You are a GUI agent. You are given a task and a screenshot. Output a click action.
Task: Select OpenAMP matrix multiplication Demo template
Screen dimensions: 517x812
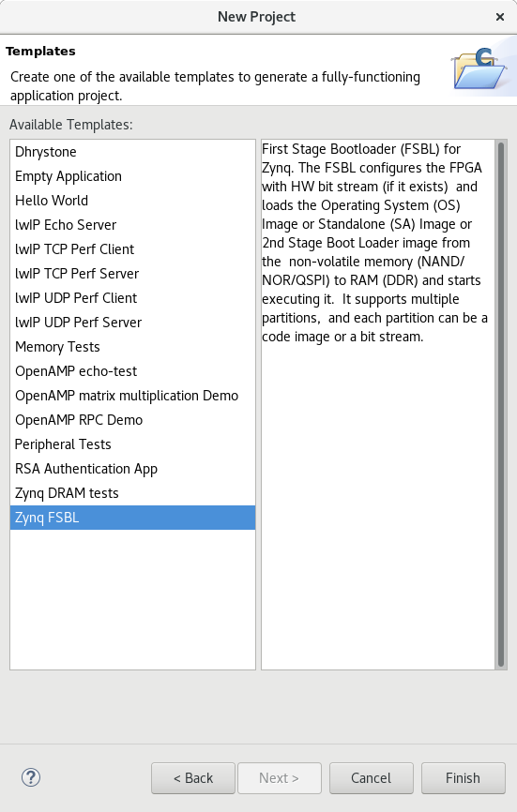pyautogui.click(x=132, y=395)
